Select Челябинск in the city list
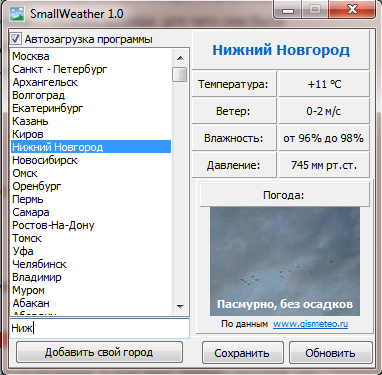 click(91, 264)
